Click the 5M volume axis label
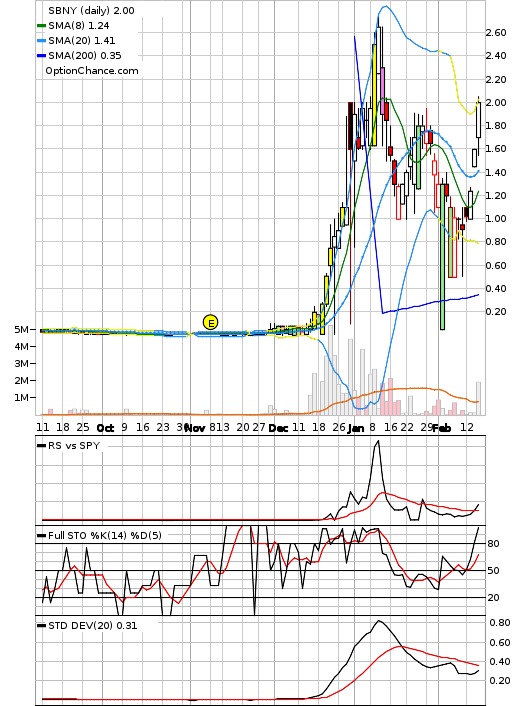 click(20, 330)
